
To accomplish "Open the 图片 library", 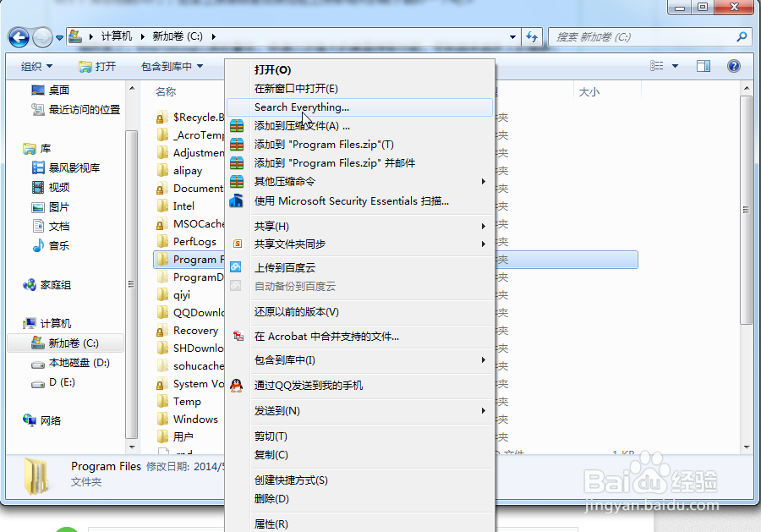I will coord(51,207).
